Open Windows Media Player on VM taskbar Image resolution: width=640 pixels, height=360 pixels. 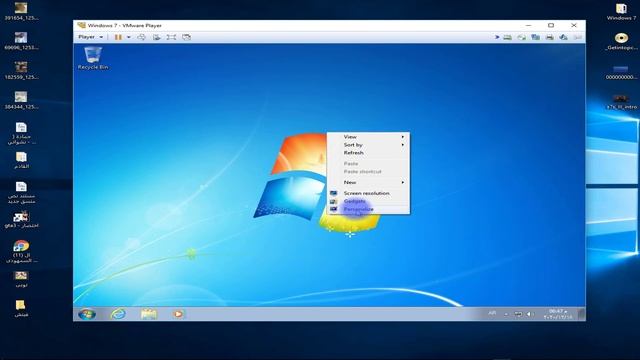(178, 314)
